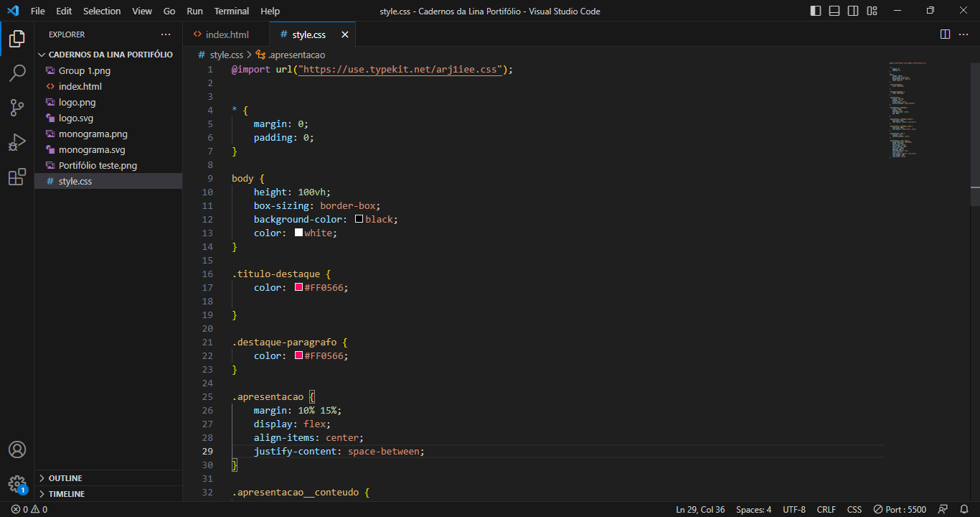Toggle the primary side bar layout icon
The width and height of the screenshot is (980, 517).
click(816, 11)
